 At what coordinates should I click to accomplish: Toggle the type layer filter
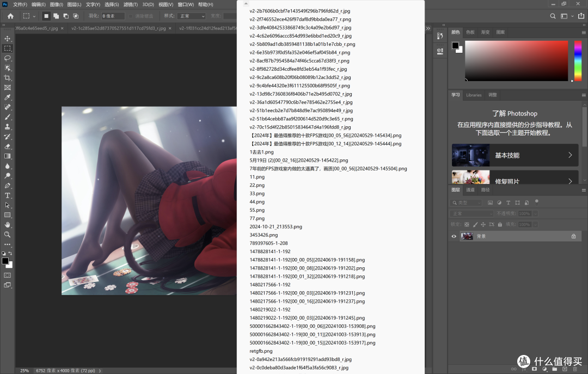[508, 203]
